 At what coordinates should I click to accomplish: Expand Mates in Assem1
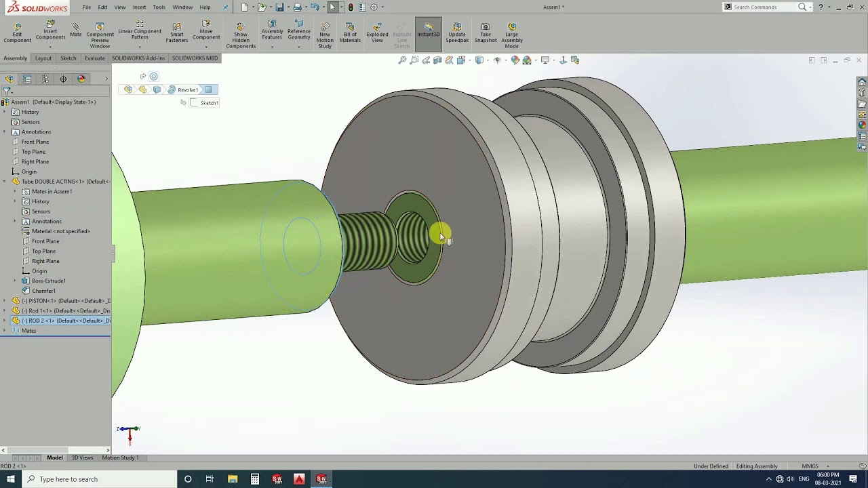point(15,191)
